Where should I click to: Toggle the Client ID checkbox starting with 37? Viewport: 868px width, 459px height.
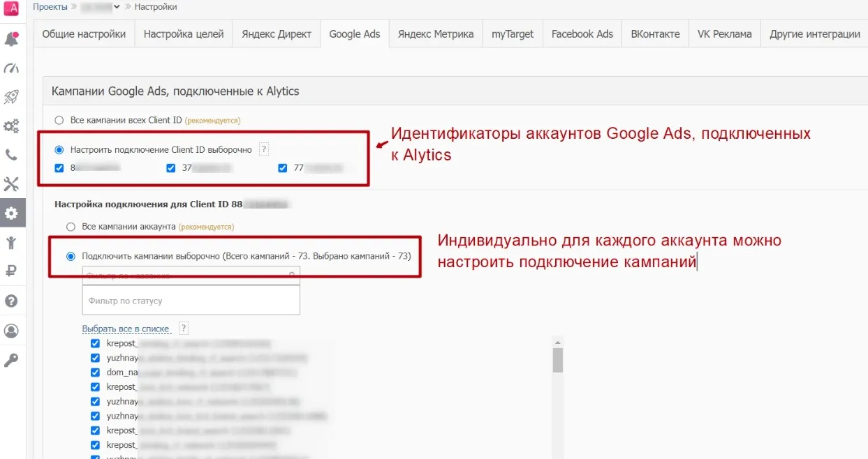coord(171,167)
